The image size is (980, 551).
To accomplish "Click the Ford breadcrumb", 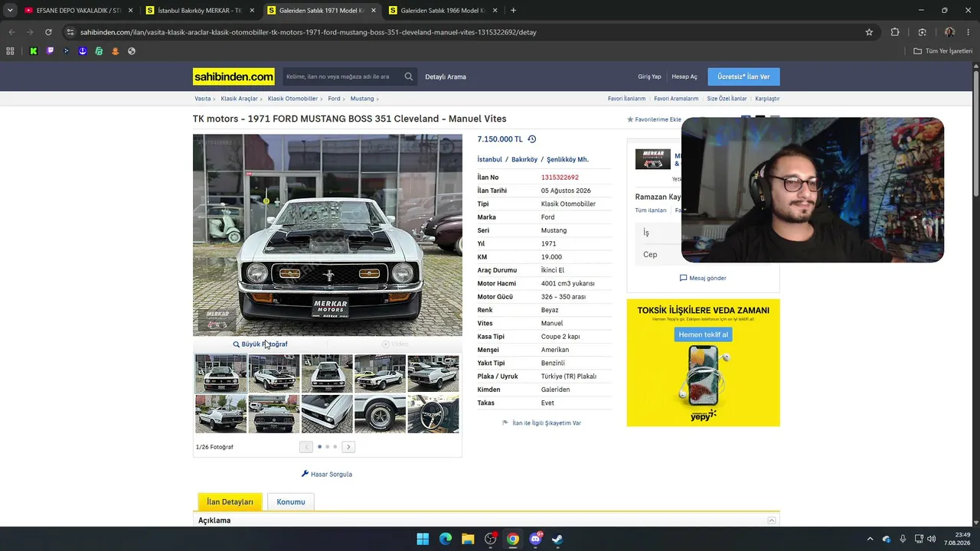I will tap(334, 99).
